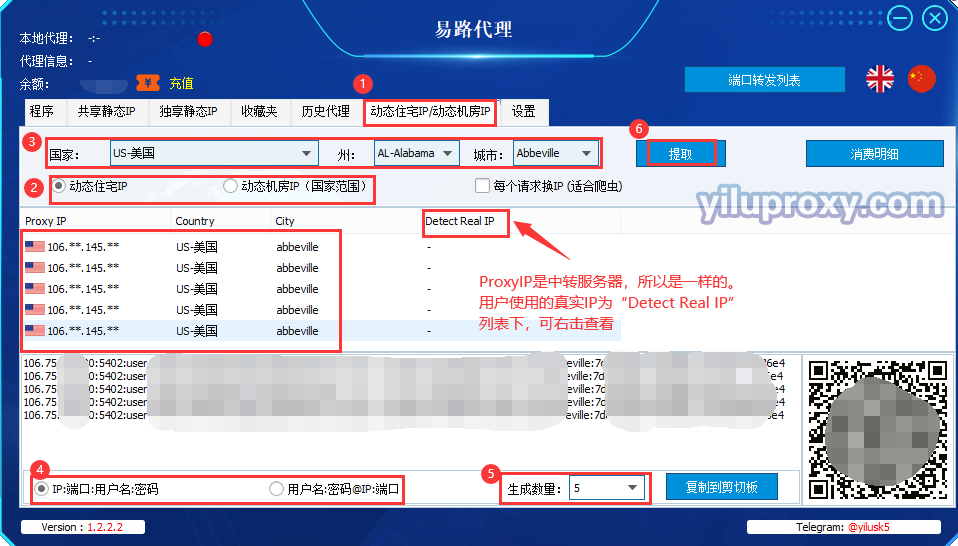
Task: Click the second row's US-美国 country cell
Action: point(197,268)
